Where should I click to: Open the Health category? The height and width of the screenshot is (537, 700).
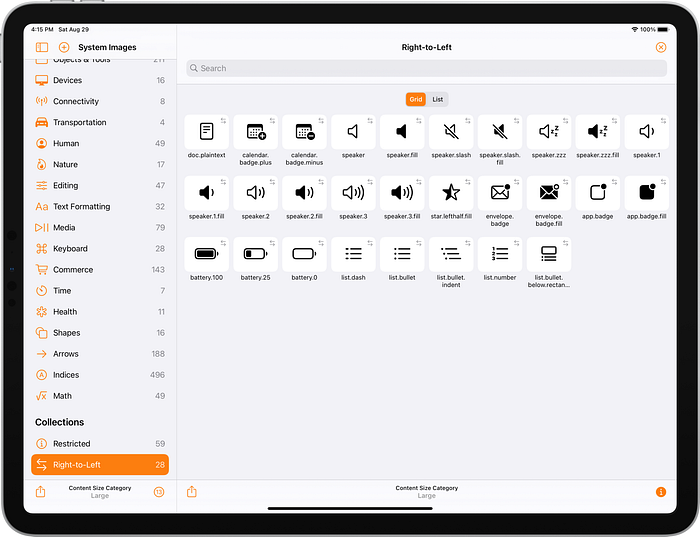pos(100,312)
